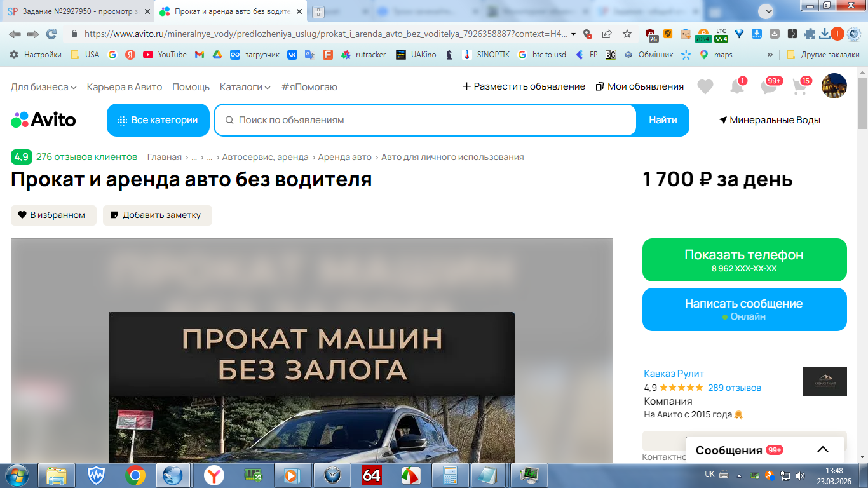Viewport: 868px width, 488px height.
Task: Select Прокат и аренда авто browser tab
Action: click(230, 11)
